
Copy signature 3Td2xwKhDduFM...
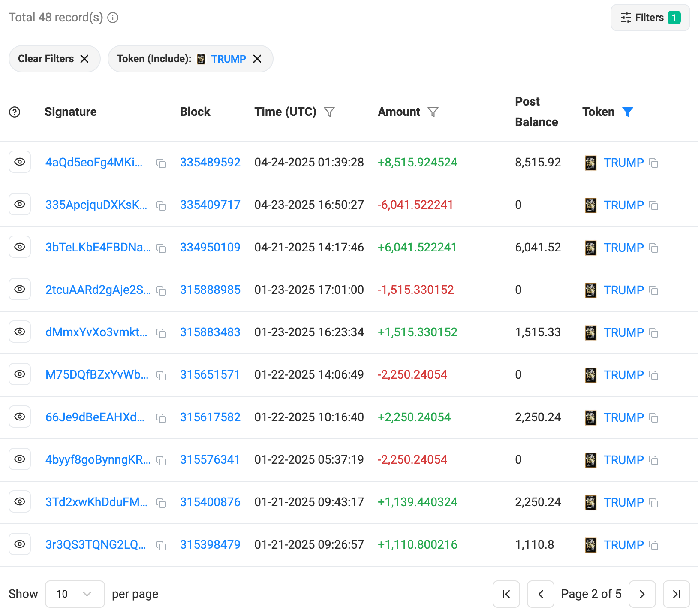[x=161, y=503]
